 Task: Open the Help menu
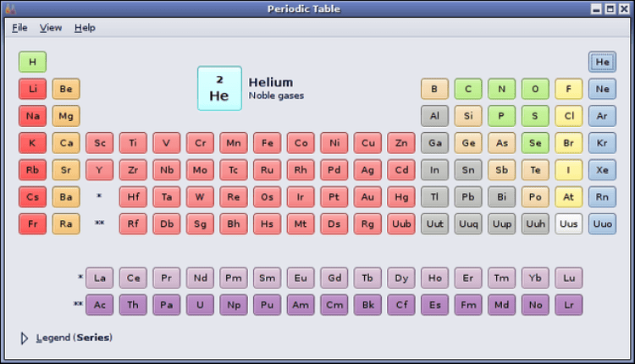click(85, 28)
